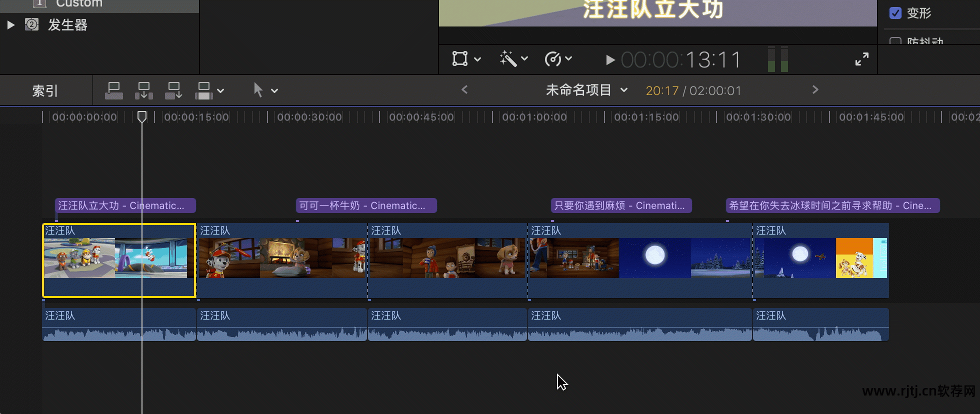Choose the arrow Select tool
The image size is (980, 414).
click(x=258, y=90)
